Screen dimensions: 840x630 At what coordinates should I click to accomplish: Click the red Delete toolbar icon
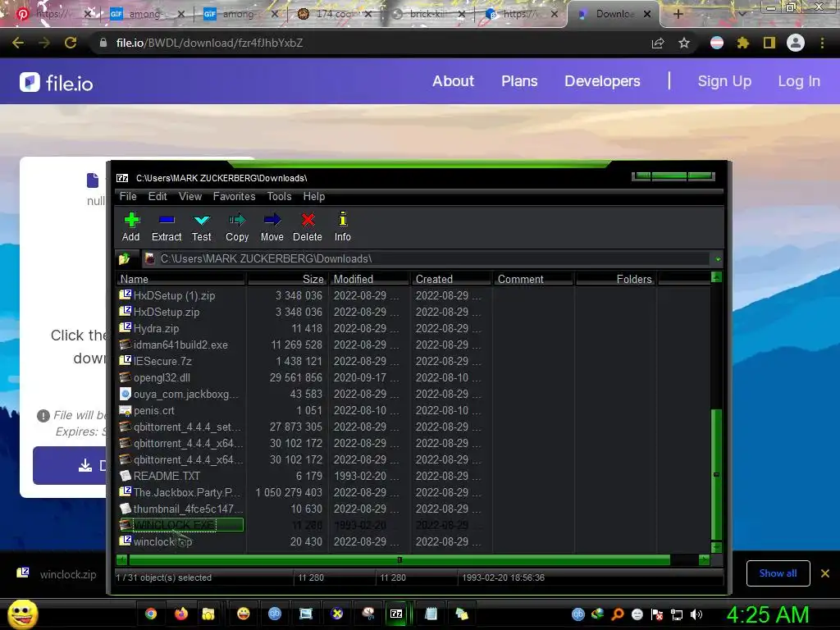[308, 226]
